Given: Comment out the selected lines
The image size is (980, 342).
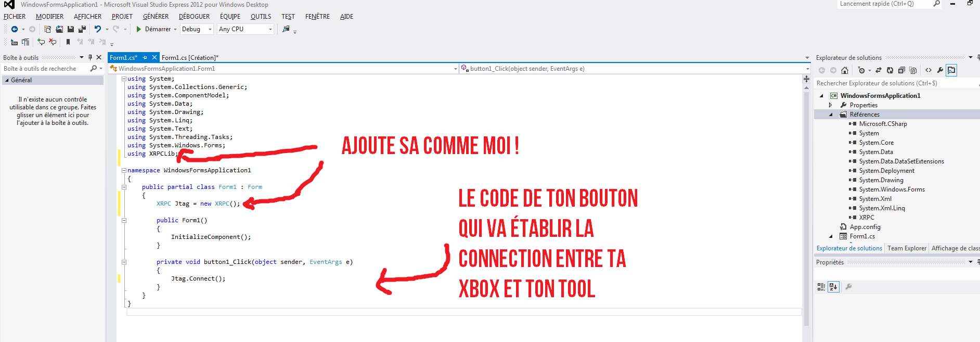Looking at the screenshot, I should (41, 42).
